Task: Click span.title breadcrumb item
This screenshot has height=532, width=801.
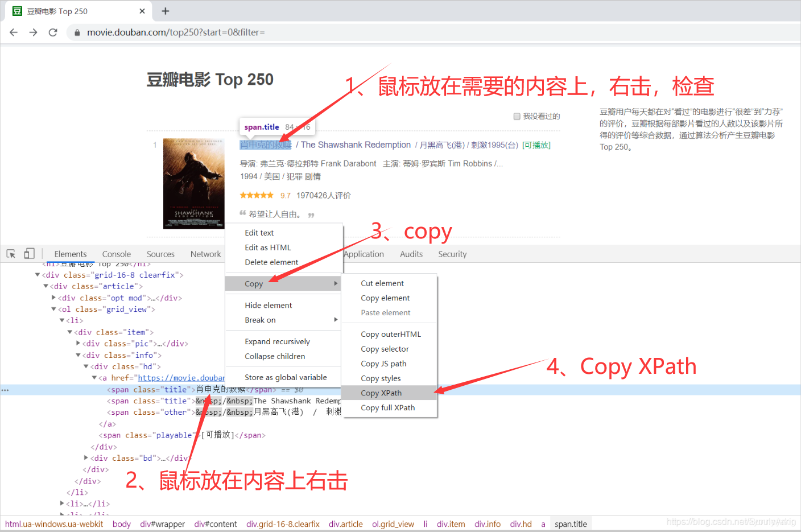Action: pos(571,524)
